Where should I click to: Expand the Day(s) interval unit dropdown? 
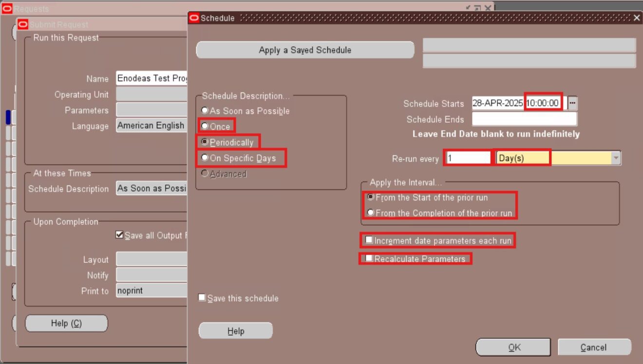(x=616, y=158)
